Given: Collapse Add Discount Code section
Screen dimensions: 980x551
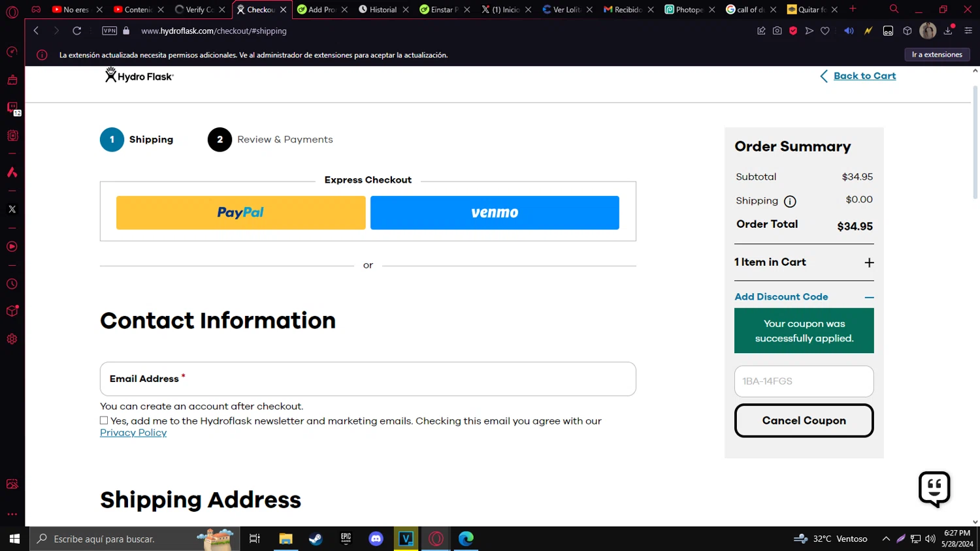Looking at the screenshot, I should click(804, 297).
